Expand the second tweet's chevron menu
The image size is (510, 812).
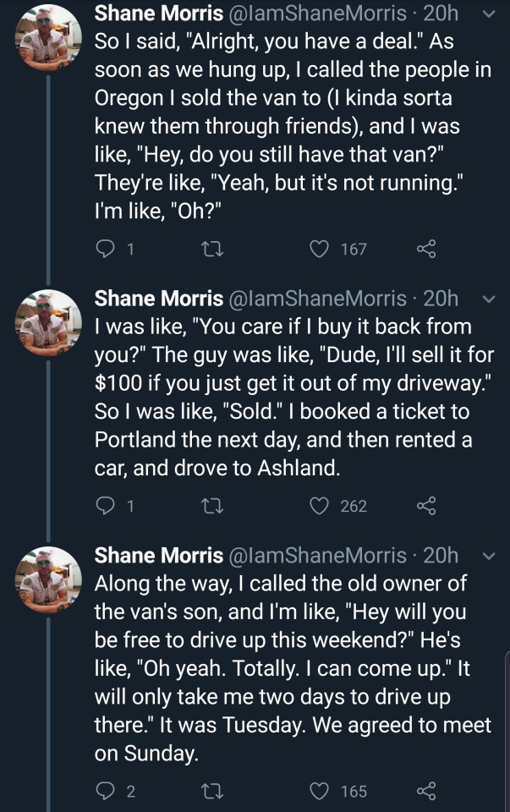(485, 299)
